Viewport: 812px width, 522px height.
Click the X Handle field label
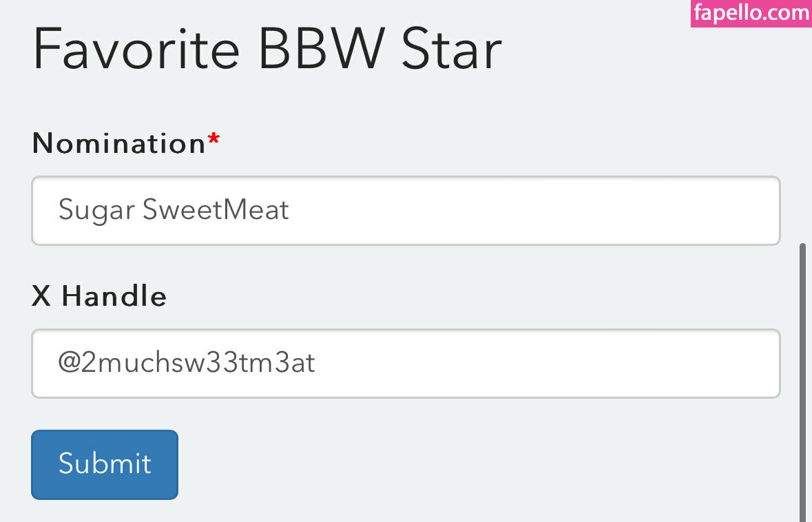99,296
